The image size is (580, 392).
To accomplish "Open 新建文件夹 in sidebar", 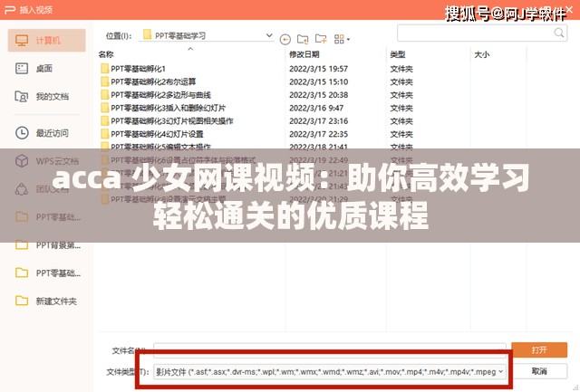I will coord(46,301).
